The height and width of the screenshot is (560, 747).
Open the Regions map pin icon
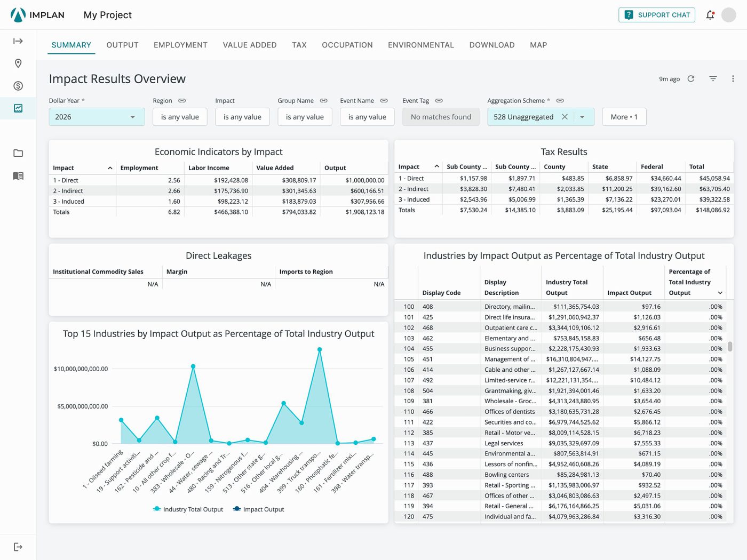pos(18,63)
